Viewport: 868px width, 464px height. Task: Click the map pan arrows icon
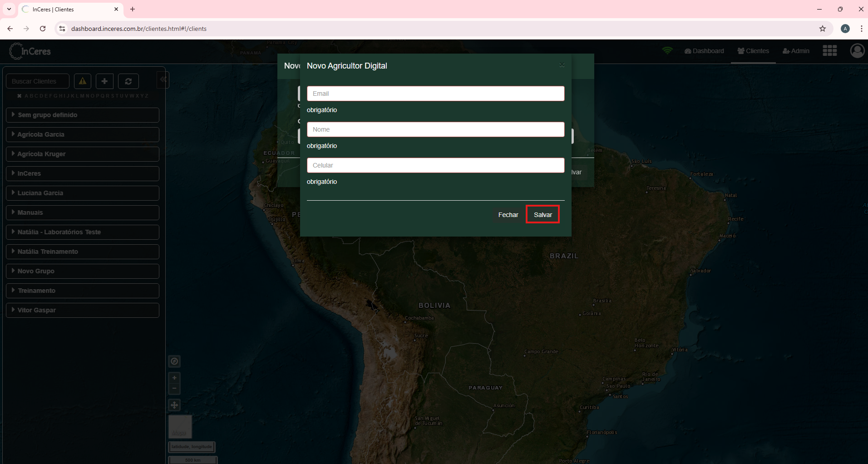point(174,405)
